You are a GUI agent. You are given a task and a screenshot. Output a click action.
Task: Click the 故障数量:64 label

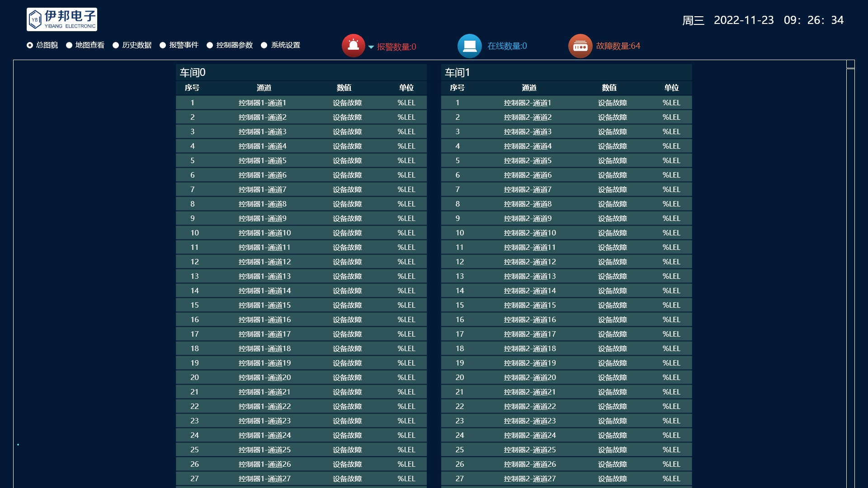[x=618, y=46]
